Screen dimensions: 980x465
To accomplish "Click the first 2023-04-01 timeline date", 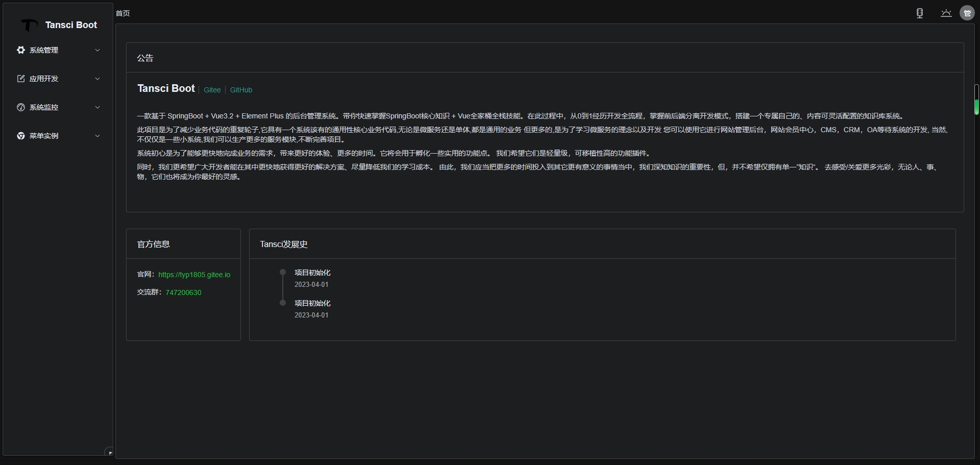I will tap(311, 284).
